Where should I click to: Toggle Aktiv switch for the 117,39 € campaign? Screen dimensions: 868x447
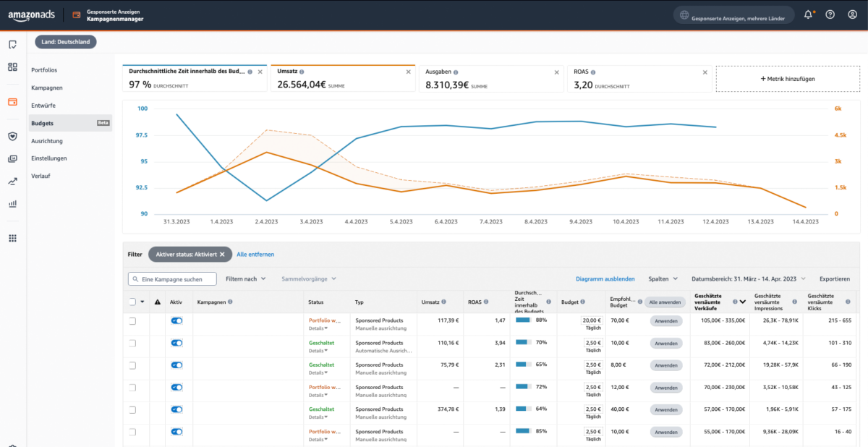(x=176, y=320)
